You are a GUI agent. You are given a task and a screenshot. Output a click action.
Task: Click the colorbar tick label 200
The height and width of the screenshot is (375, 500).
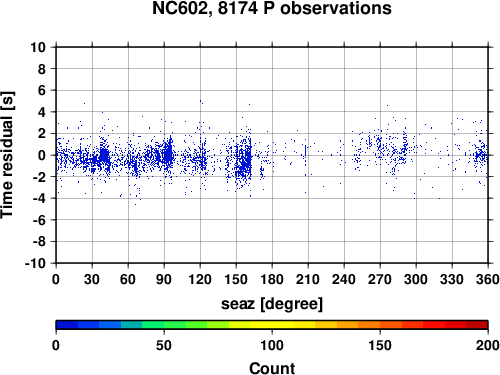tap(488, 345)
